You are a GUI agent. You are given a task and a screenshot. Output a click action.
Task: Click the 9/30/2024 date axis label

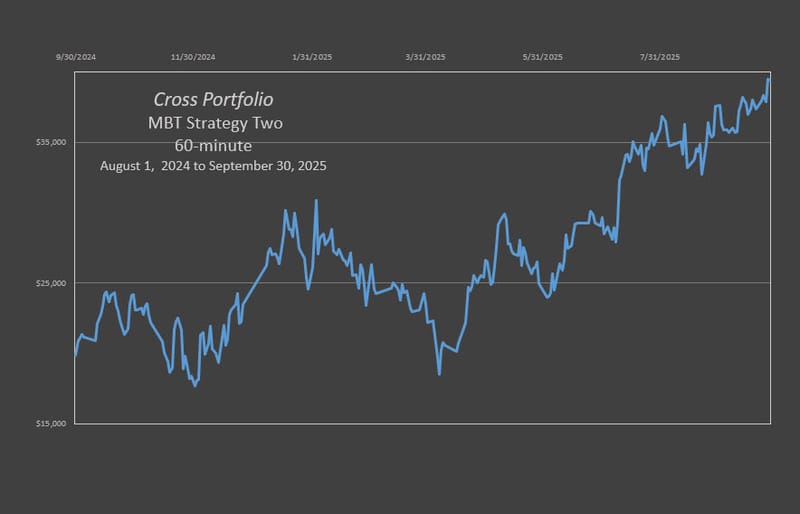(76, 57)
